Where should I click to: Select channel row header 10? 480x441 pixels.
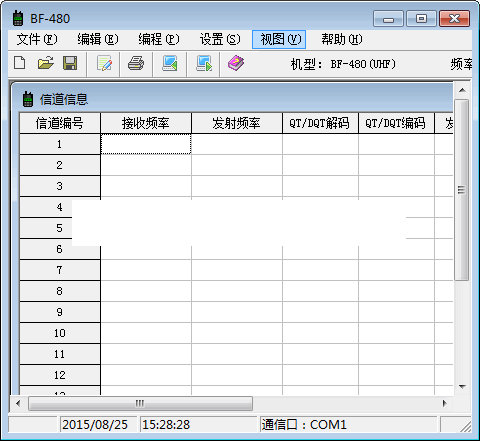[60, 333]
